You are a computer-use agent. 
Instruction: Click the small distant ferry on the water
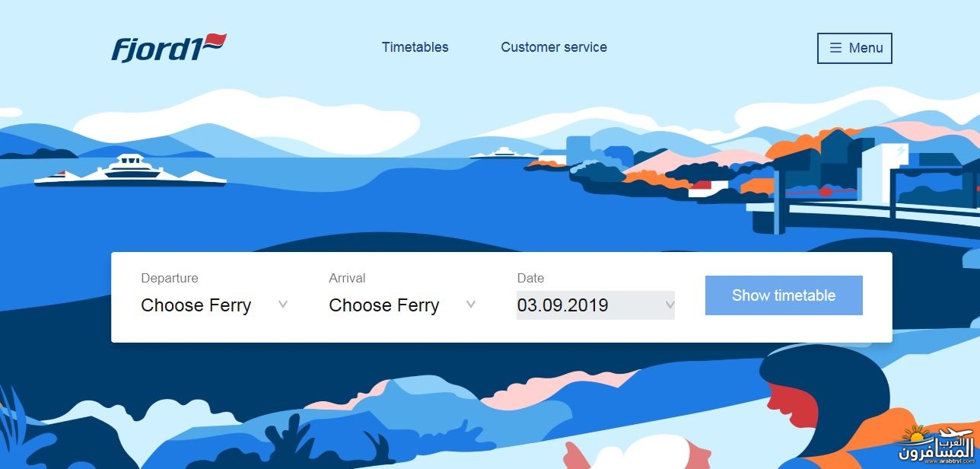(499, 153)
